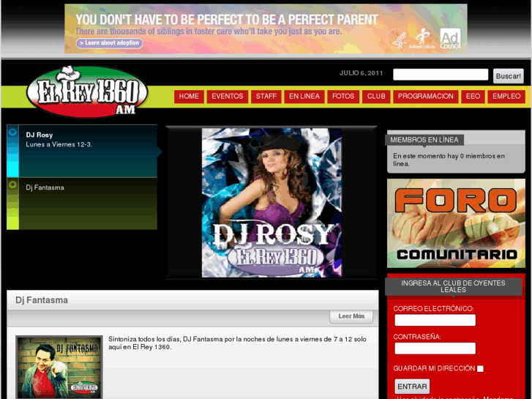532x399 pixels.
Task: Click the AdoptUSKids logo in banner
Action: pos(422,38)
